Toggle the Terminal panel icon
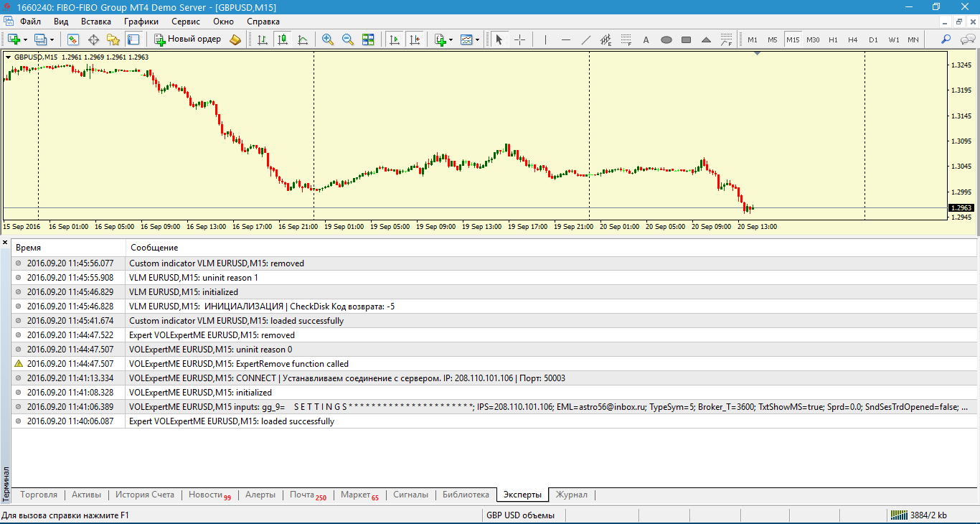The height and width of the screenshot is (524, 980). 133,39
